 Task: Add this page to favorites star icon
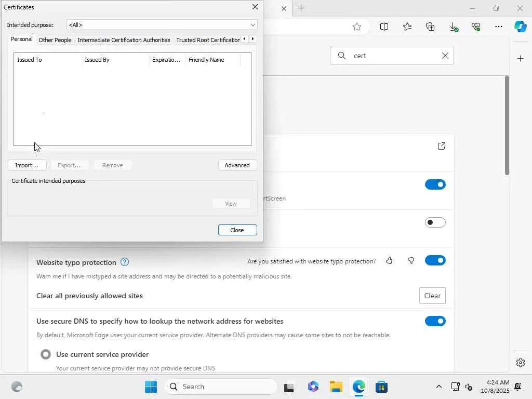(x=356, y=27)
